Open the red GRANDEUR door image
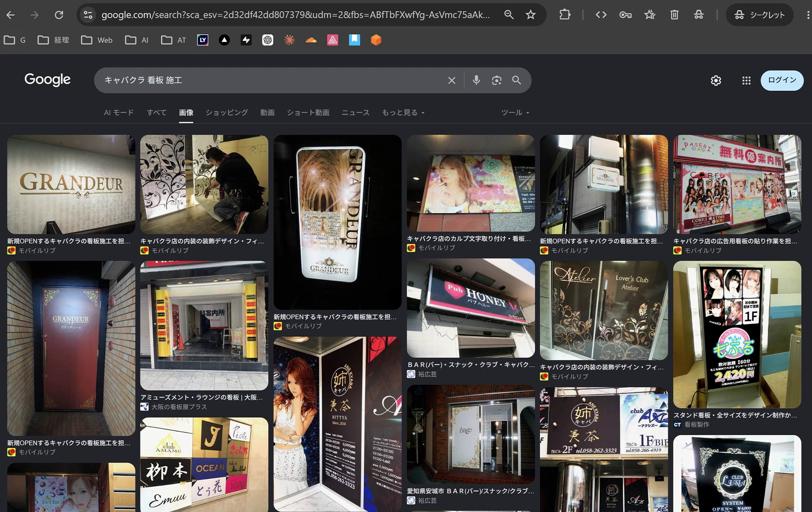The width and height of the screenshot is (812, 512). coord(71,348)
